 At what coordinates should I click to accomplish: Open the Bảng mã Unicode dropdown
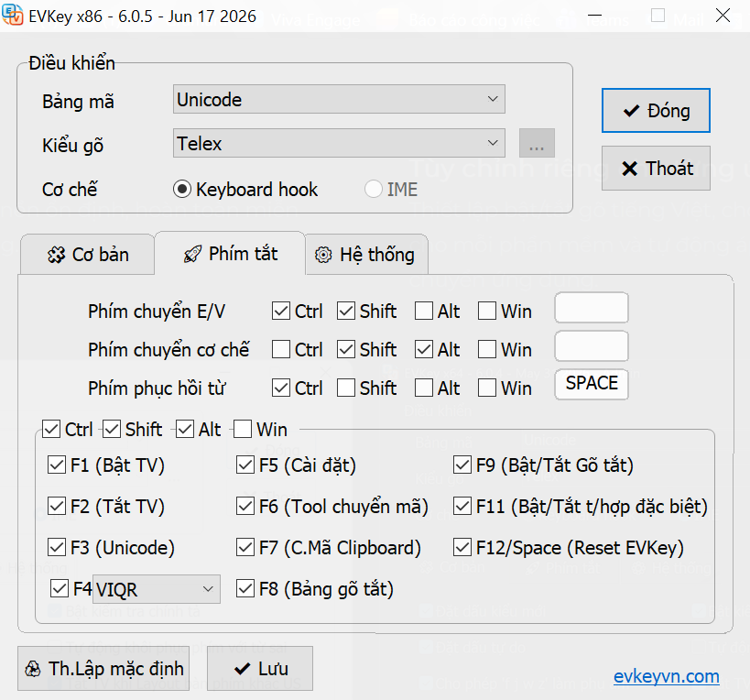click(339, 100)
